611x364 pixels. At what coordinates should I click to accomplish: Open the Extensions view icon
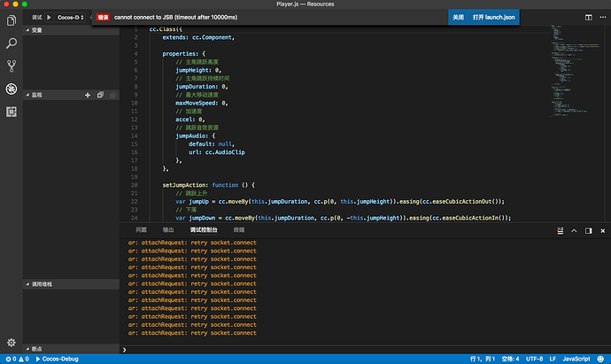coord(12,112)
